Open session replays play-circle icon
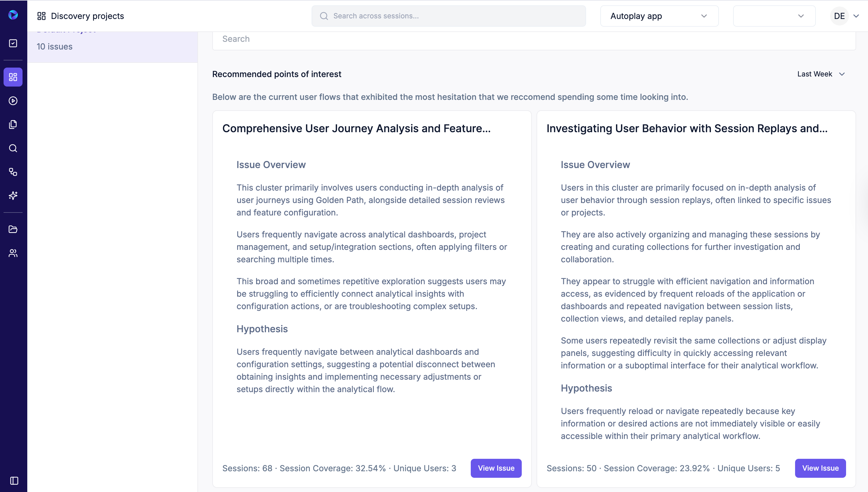This screenshot has height=492, width=868. [13, 101]
